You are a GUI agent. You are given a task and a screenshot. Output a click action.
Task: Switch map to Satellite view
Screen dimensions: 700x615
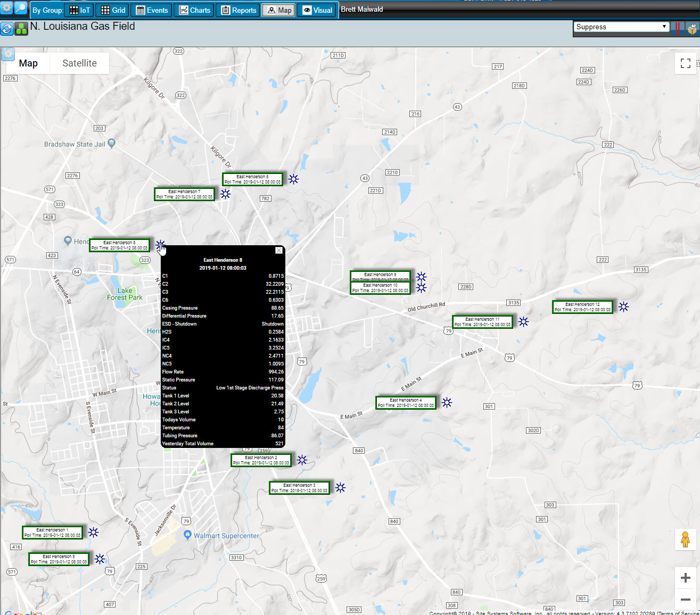pos(79,63)
